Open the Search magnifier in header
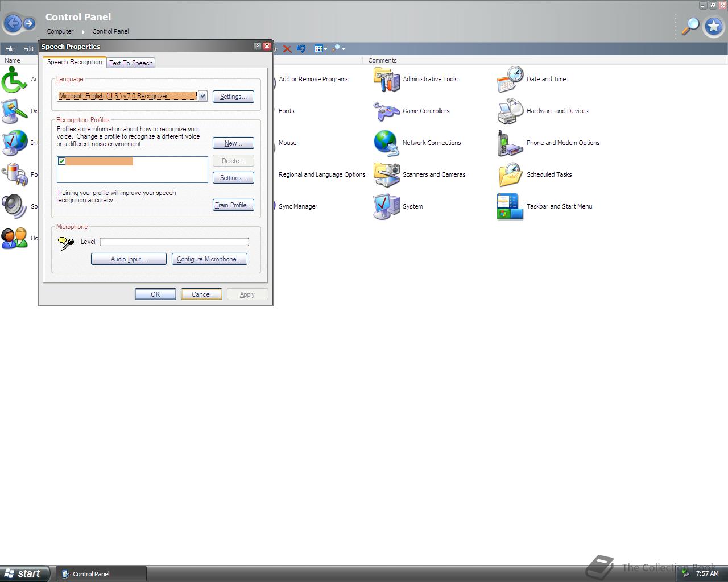Screen dimensions: 728x582 point(690,26)
